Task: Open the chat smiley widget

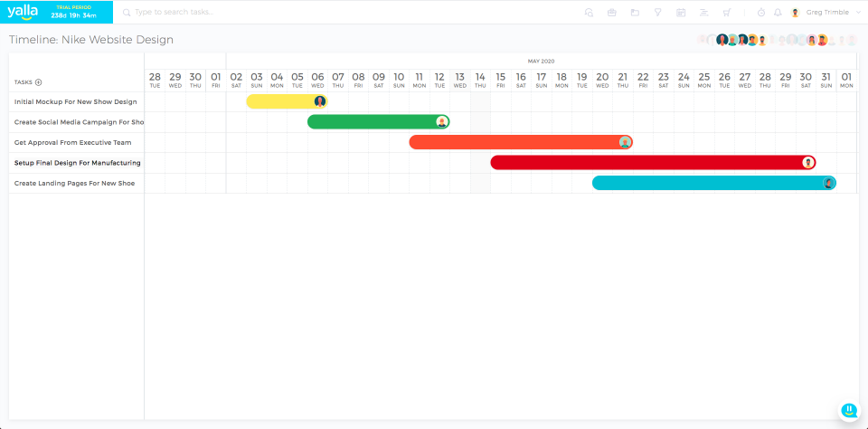Action: [x=848, y=411]
